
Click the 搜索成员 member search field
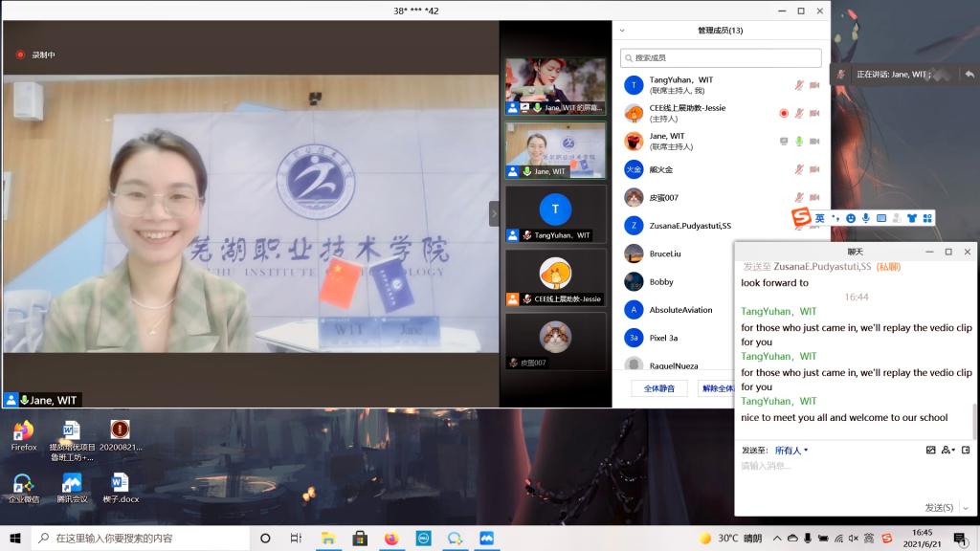[x=721, y=57]
